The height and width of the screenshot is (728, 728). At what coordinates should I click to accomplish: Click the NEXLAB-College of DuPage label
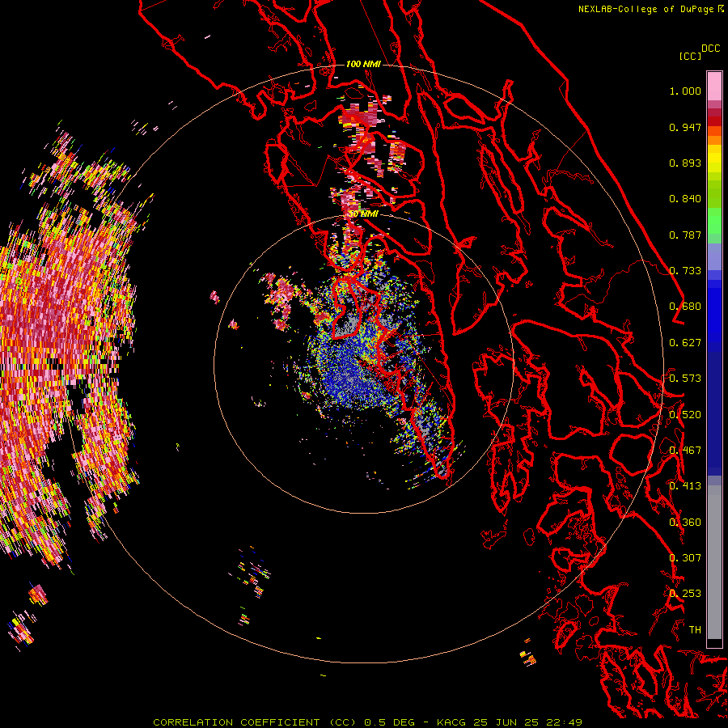647,9
